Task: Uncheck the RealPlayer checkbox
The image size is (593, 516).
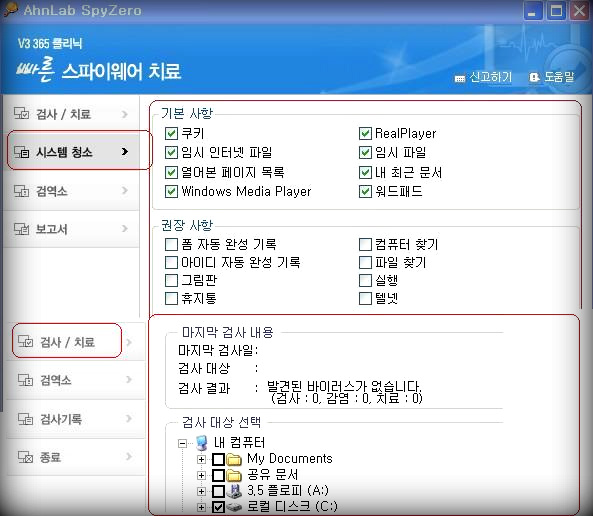Action: [x=365, y=133]
